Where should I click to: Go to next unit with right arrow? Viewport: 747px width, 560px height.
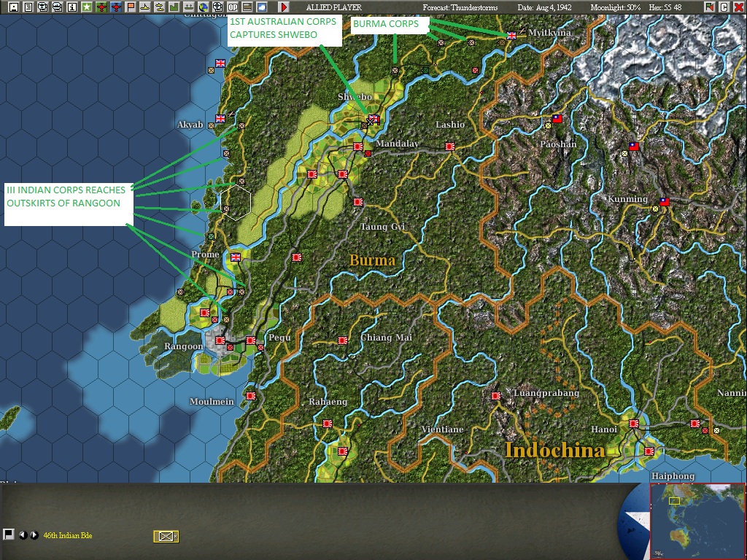click(34, 535)
